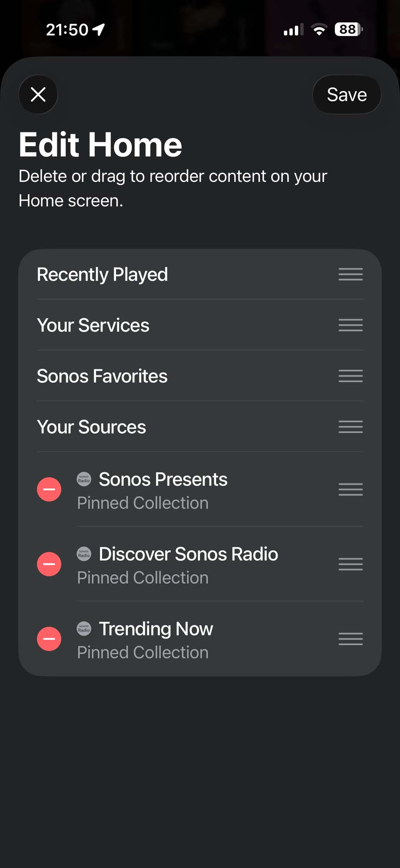Image resolution: width=400 pixels, height=868 pixels.
Task: Tap the Your Services reorder handle
Action: 350,325
